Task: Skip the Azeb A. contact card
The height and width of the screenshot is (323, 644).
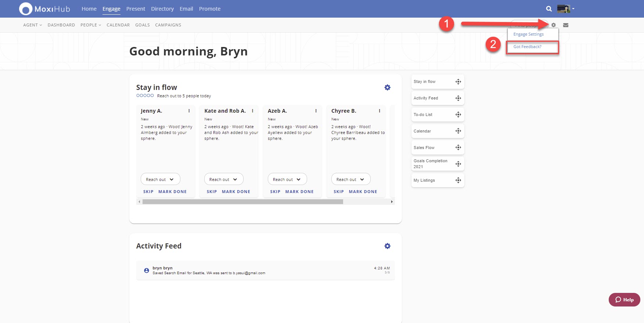Action: point(275,192)
